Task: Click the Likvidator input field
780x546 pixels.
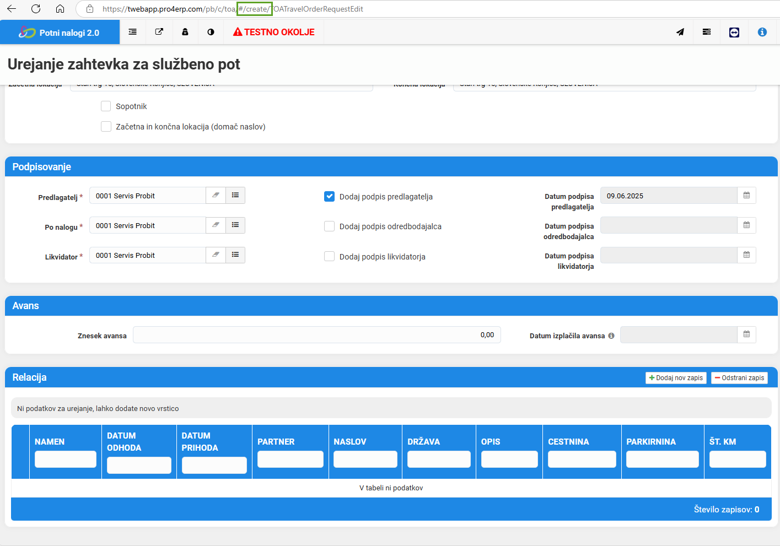Action: (x=147, y=255)
